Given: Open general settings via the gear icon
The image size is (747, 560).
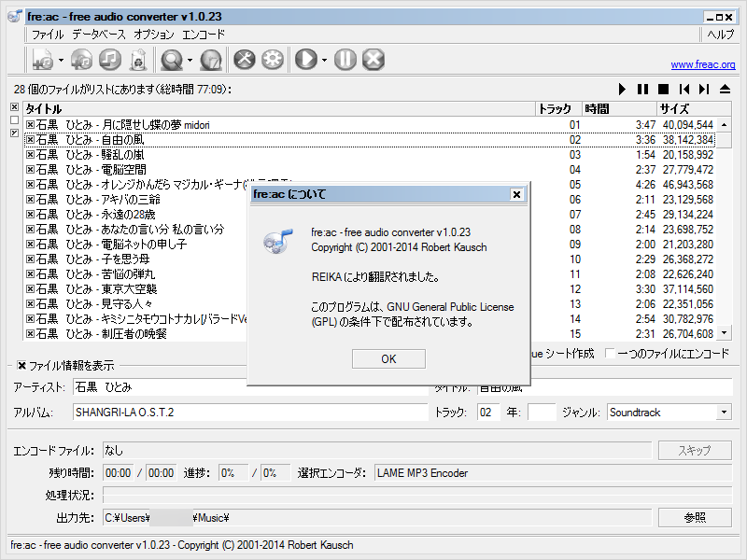Looking at the screenshot, I should 272,59.
